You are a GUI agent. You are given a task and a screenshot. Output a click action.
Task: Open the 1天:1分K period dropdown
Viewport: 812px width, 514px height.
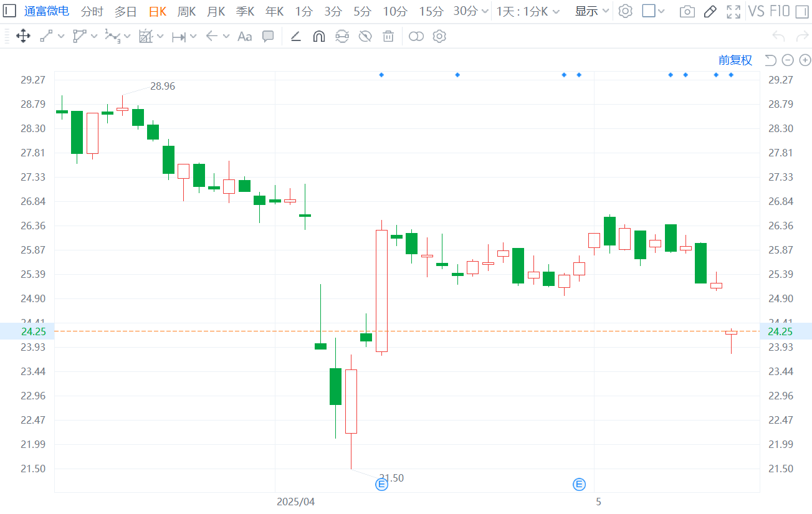[x=528, y=11]
